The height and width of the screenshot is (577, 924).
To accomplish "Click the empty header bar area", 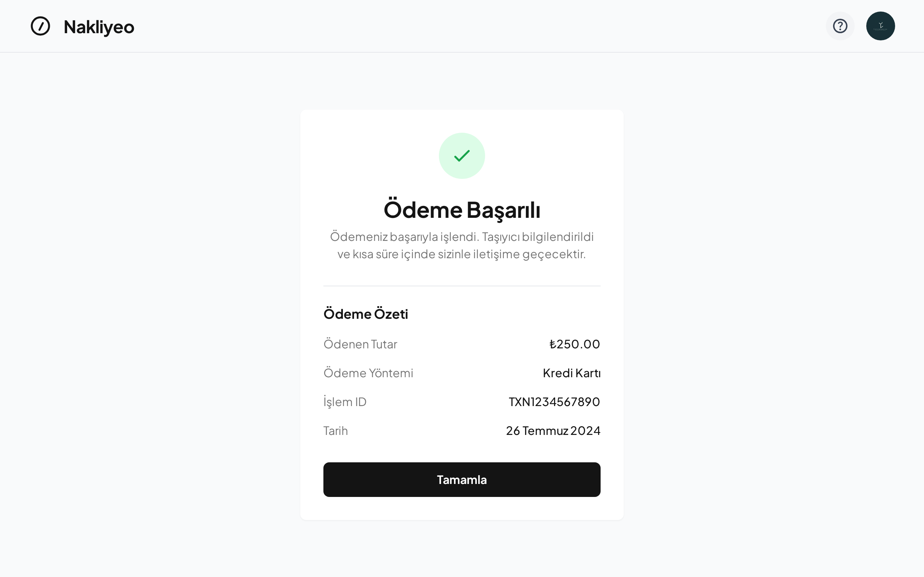I will [x=458, y=26].
